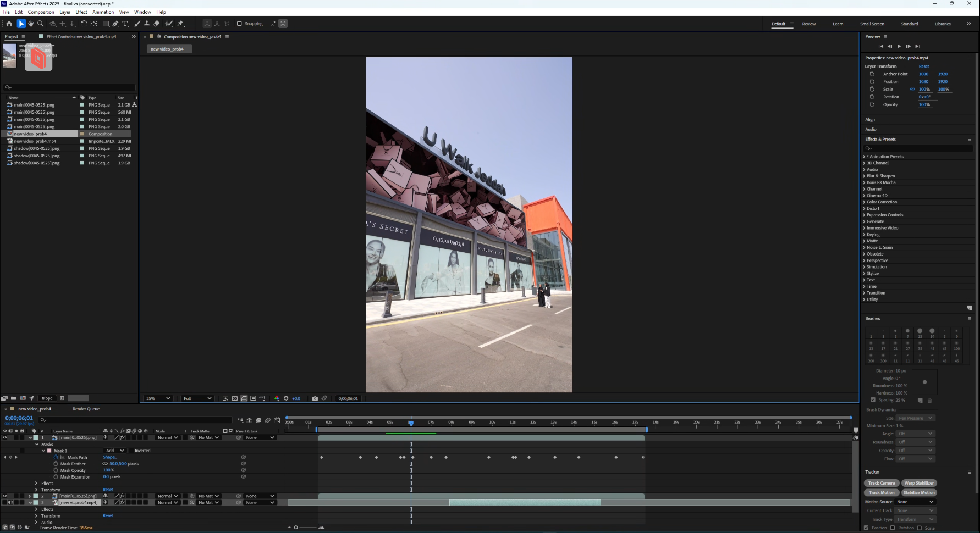Click the motion blur enable icon in timeline

click(x=268, y=420)
